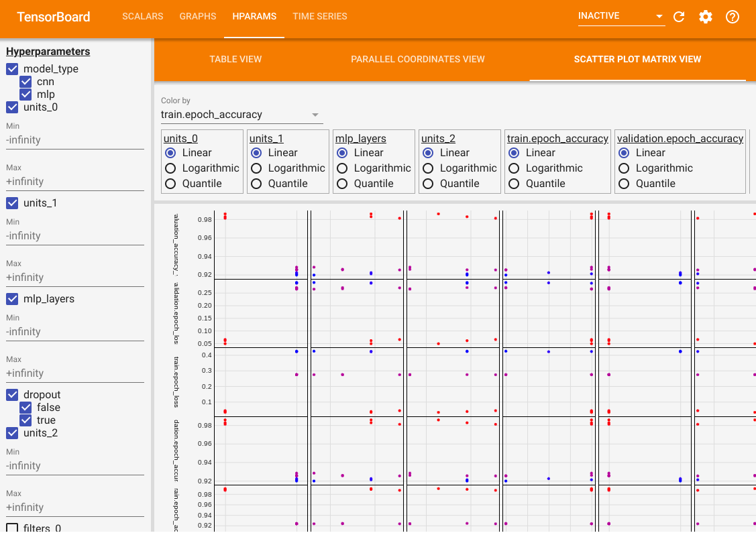
Task: Select Logarithmic scale for units_1
Action: pyautogui.click(x=256, y=168)
